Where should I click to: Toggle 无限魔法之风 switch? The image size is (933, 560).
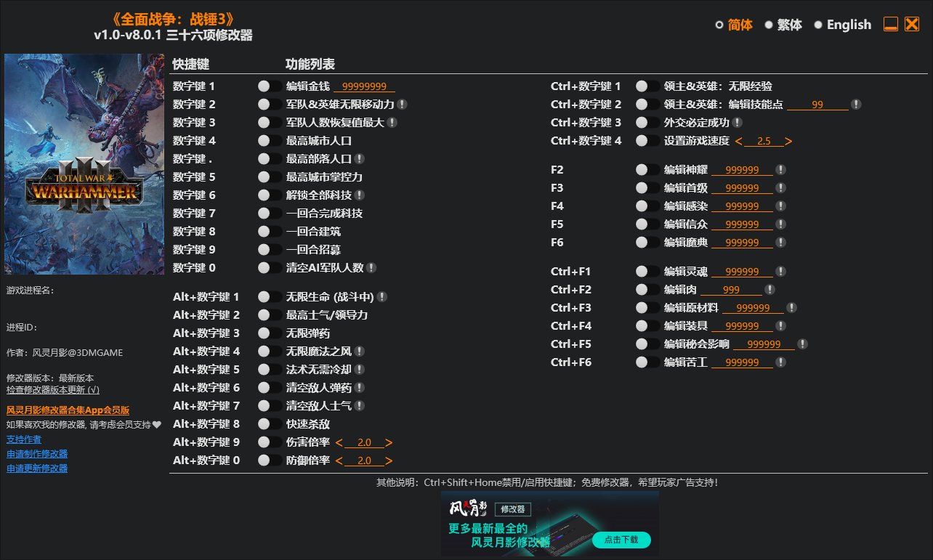coord(270,352)
